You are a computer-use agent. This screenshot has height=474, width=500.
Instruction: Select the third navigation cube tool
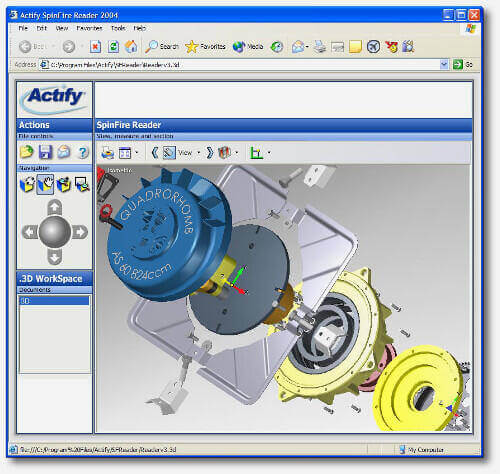pyautogui.click(x=64, y=184)
